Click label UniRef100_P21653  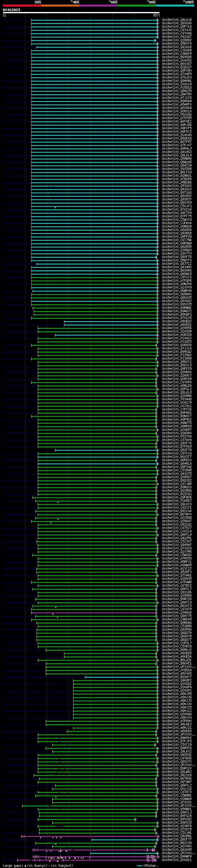click(x=177, y=342)
